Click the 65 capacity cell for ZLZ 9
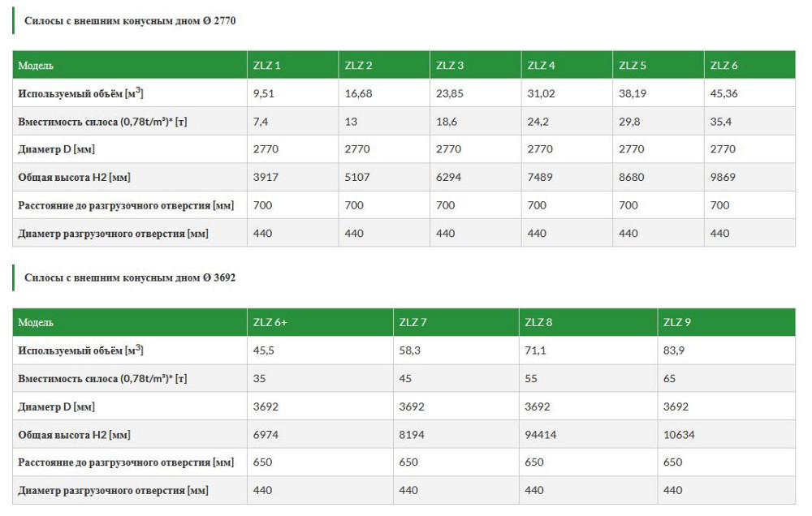812x516 pixels. coord(670,379)
